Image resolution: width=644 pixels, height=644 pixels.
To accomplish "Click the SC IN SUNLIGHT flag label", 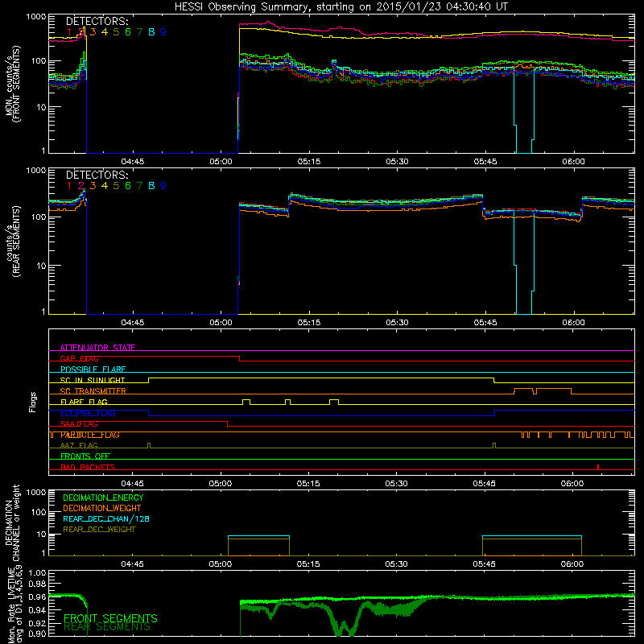I will point(93,380).
